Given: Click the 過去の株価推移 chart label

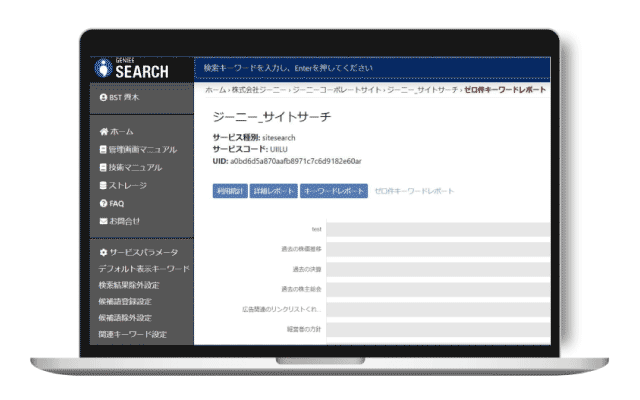Looking at the screenshot, I should (301, 249).
